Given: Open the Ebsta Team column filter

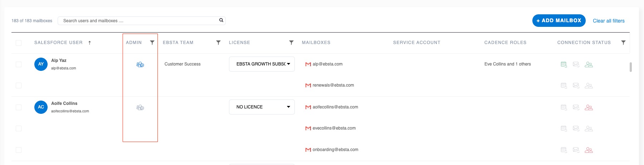Looking at the screenshot, I should tap(218, 43).
